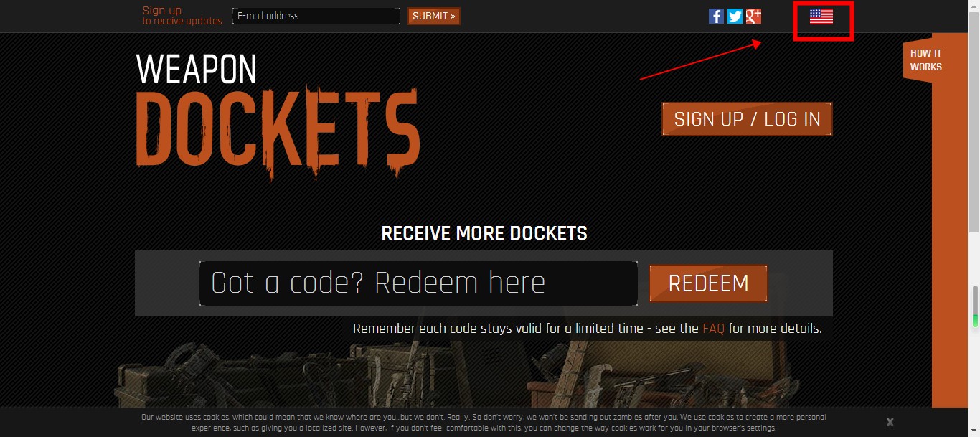Click the 'Sign up to receive updates' label
980x437 pixels.
182,16
